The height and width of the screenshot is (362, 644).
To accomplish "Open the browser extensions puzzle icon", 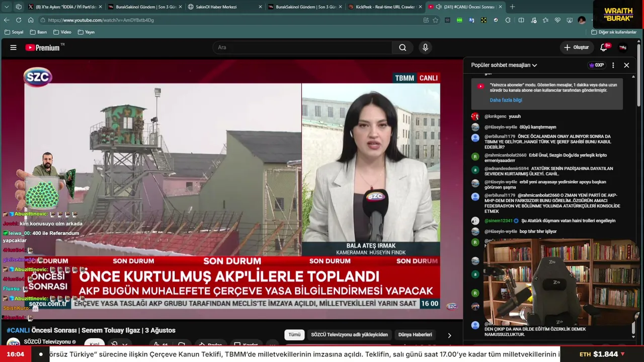I will click(x=508, y=20).
